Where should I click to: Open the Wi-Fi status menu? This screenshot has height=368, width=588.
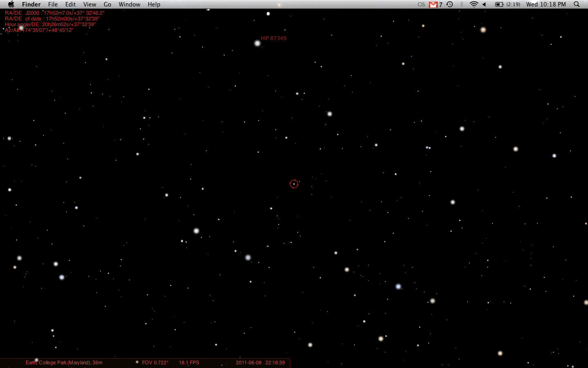pyautogui.click(x=474, y=4)
